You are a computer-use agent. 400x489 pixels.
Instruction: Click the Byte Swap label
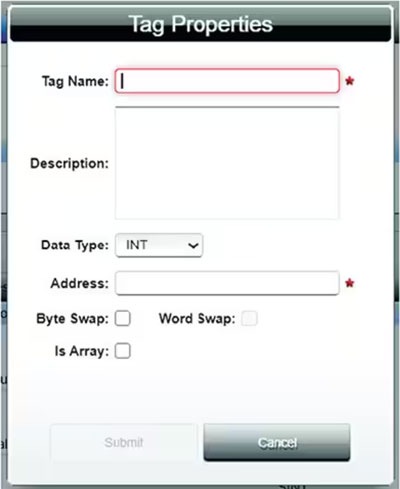73,319
